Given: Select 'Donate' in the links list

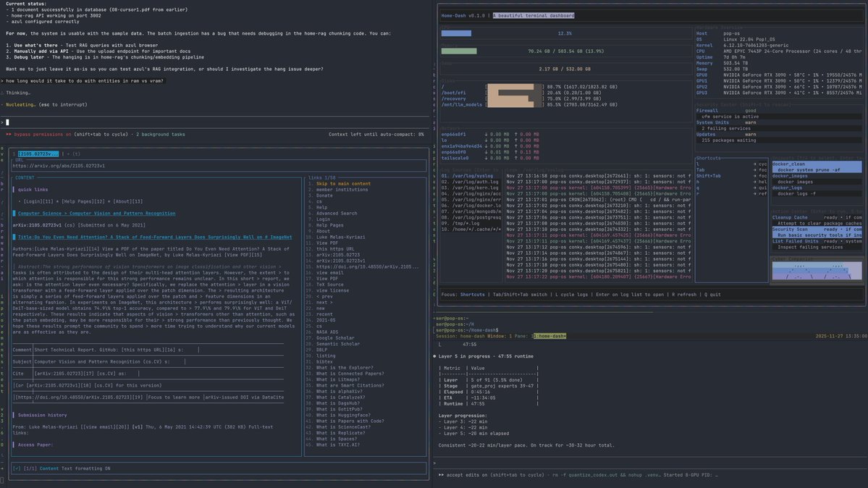Looking at the screenshot, I should (x=324, y=195).
